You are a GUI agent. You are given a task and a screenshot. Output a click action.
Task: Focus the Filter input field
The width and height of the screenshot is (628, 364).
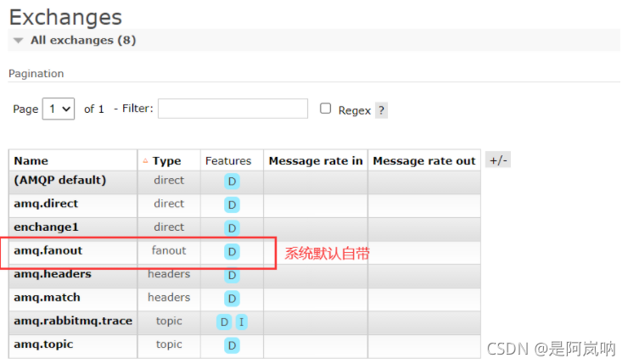(233, 109)
